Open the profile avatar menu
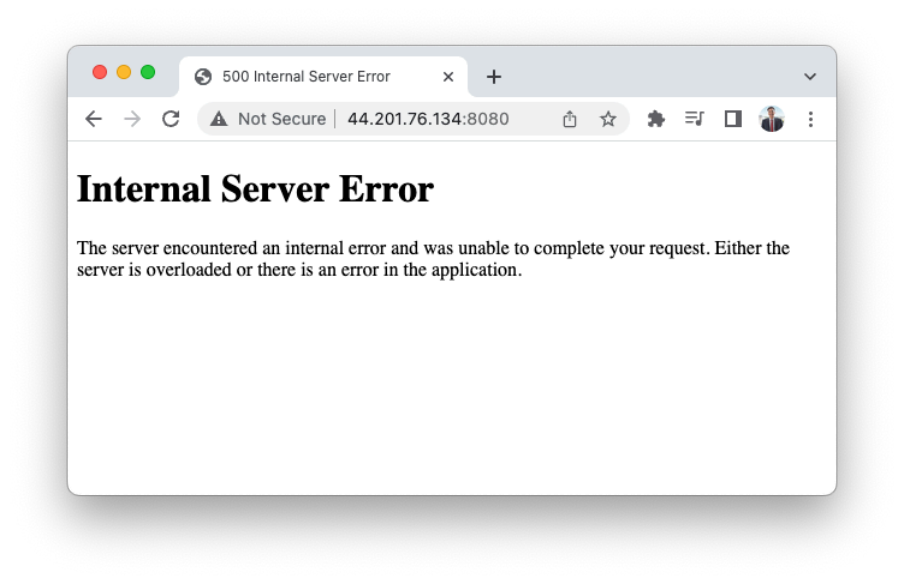903x583 pixels. [772, 119]
